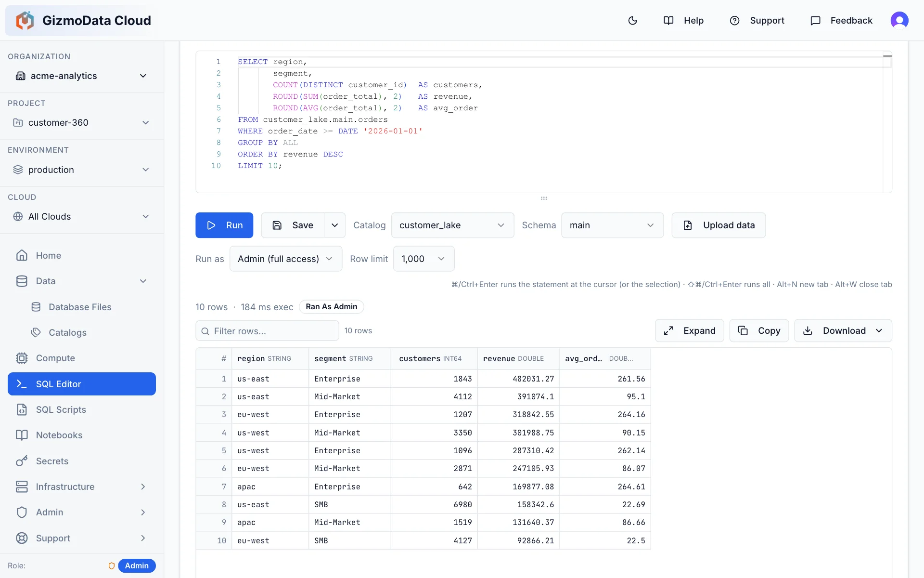The width and height of the screenshot is (924, 578).
Task: Click the Infrastructure server icon
Action: pyautogui.click(x=22, y=486)
